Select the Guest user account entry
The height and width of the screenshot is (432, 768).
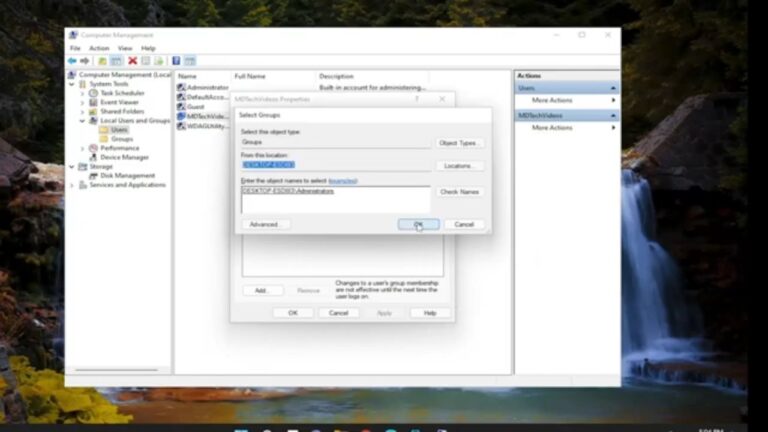tap(195, 106)
